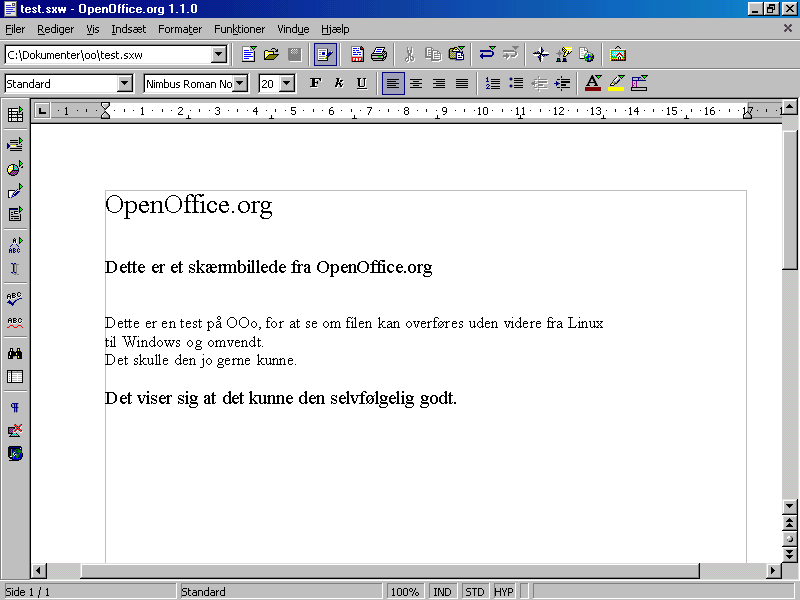Screen dimensions: 800x600
Task: Toggle edit file mode icon
Action: (325, 54)
